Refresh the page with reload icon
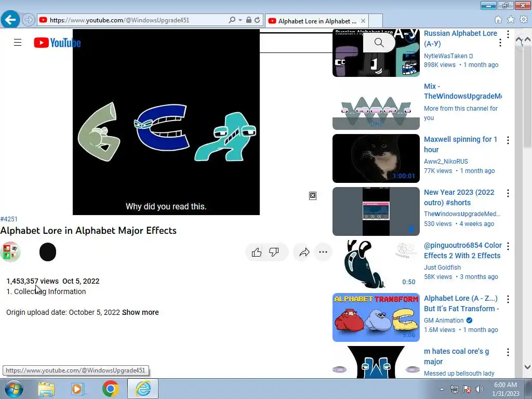 tap(257, 20)
